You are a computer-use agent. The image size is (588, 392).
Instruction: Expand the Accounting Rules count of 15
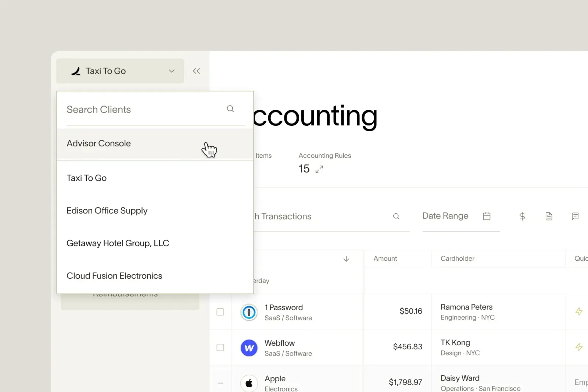pos(319,169)
